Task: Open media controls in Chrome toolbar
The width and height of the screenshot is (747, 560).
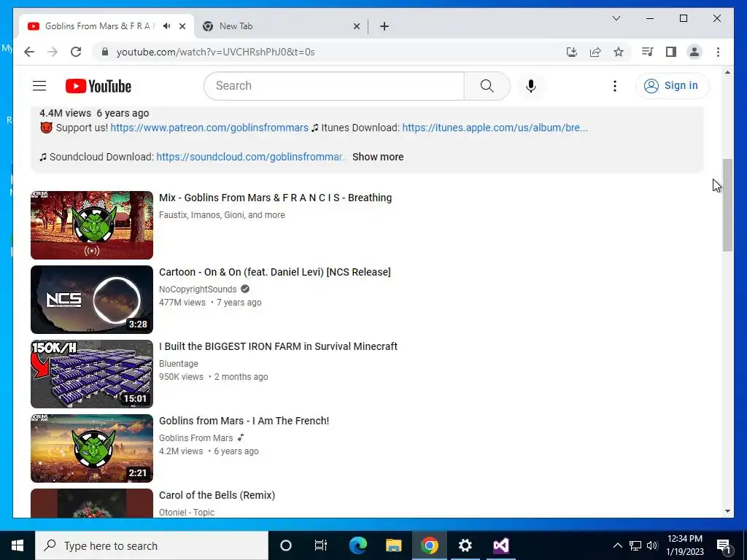Action: coord(647,52)
